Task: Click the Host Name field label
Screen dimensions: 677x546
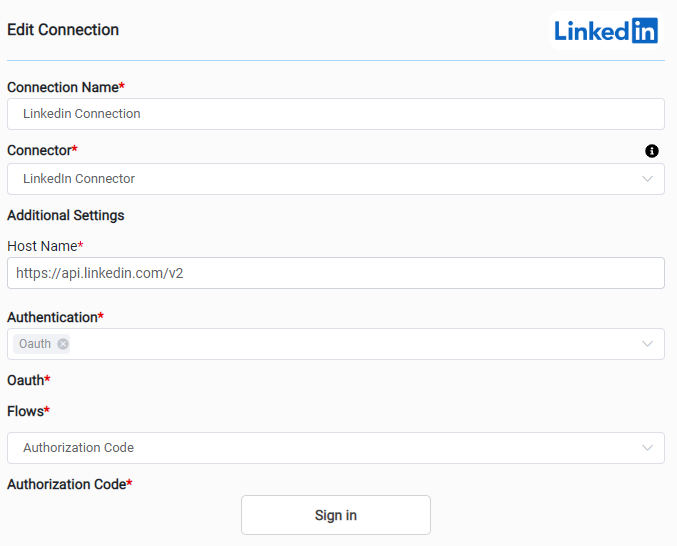Action: click(42, 245)
